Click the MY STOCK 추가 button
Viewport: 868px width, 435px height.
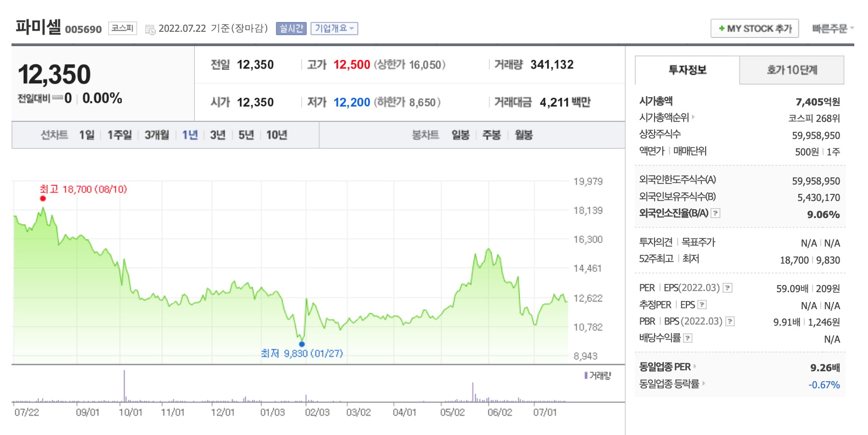pyautogui.click(x=754, y=29)
